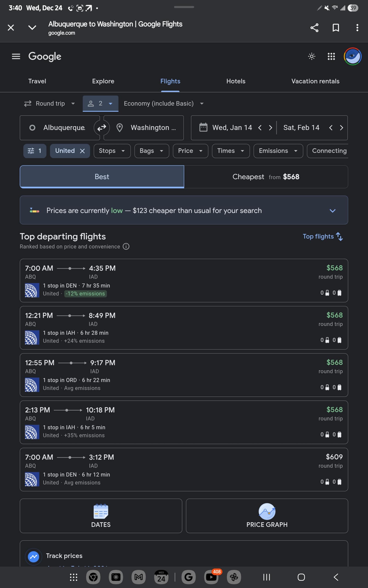
Task: Swap origin and destination cities
Action: point(102,127)
